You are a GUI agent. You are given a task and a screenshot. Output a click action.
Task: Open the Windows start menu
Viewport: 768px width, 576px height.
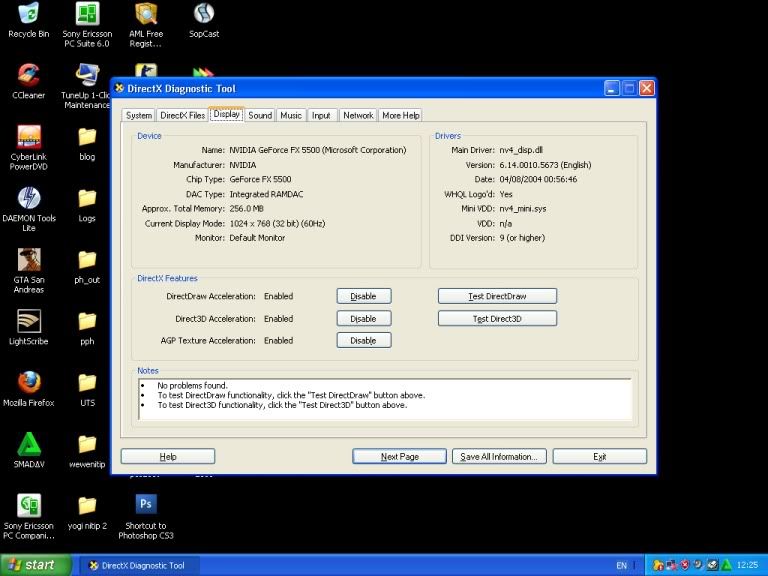[36, 565]
